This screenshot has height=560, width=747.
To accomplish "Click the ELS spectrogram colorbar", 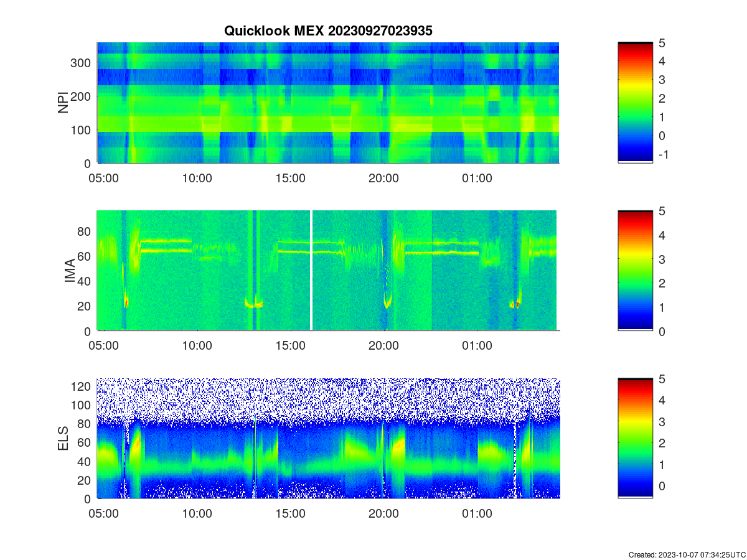I will tap(635, 439).
